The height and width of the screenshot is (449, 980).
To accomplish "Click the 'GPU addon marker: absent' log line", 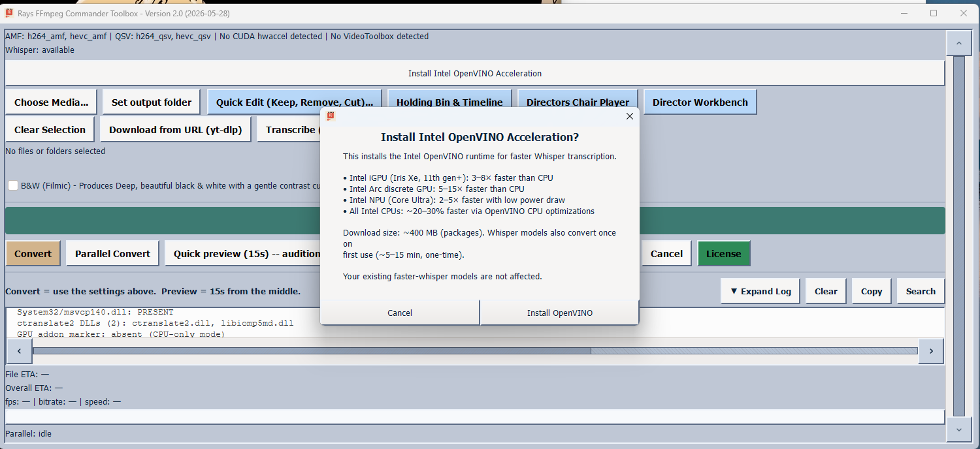I will [x=121, y=334].
